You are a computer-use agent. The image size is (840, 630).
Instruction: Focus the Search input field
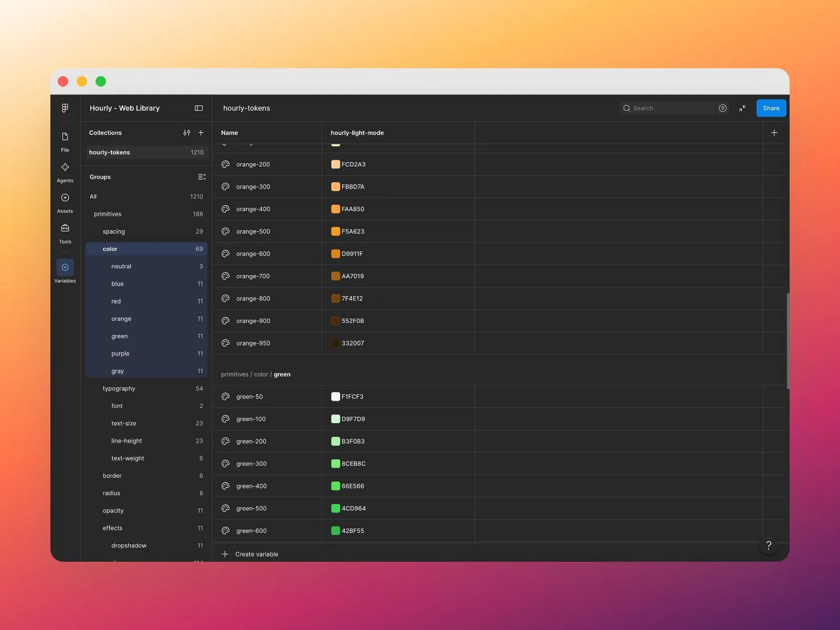click(667, 108)
